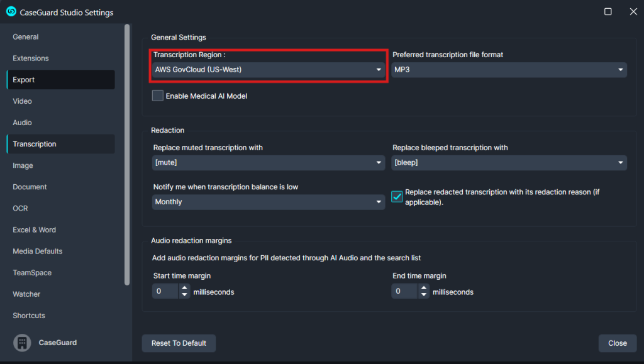
Task: Open low transcription balance notification dropdown
Action: (x=269, y=202)
